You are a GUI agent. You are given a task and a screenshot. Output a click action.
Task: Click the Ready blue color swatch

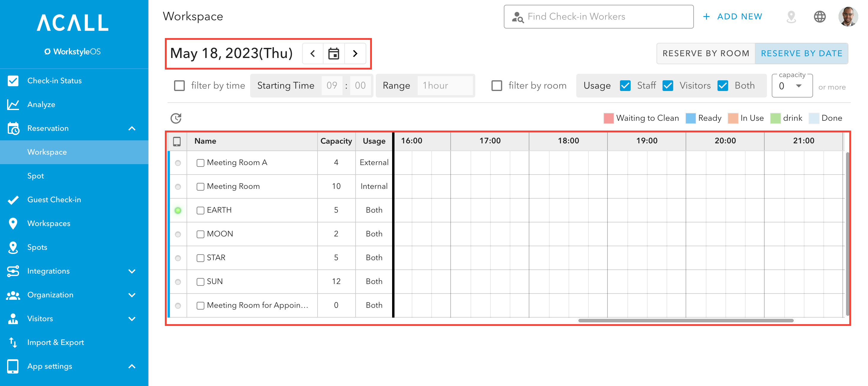pos(690,118)
